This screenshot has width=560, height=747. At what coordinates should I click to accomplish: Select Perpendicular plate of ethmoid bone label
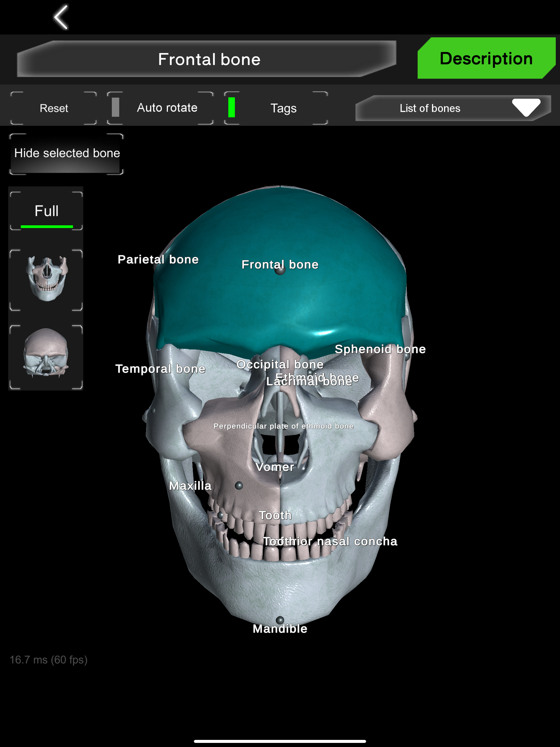(x=283, y=426)
